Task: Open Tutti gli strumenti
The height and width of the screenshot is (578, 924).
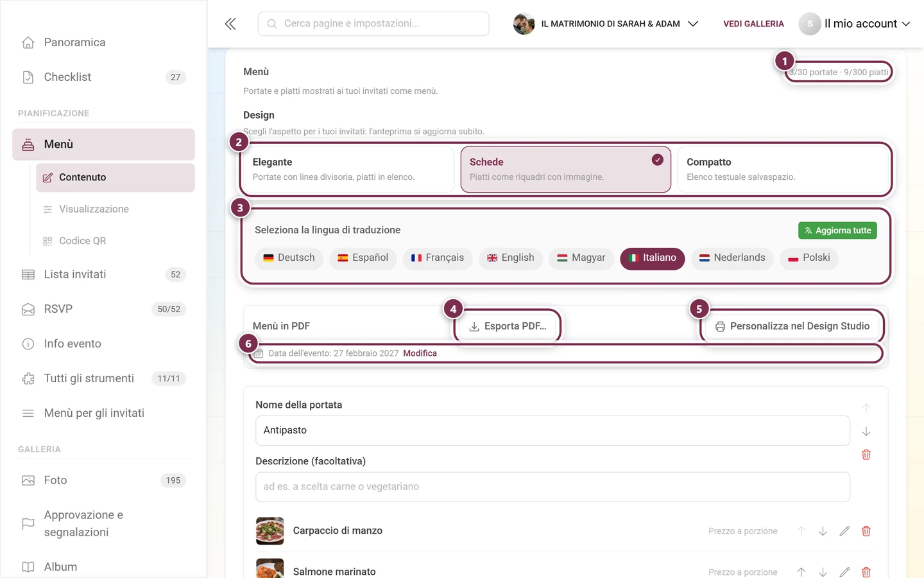Action: (103, 379)
